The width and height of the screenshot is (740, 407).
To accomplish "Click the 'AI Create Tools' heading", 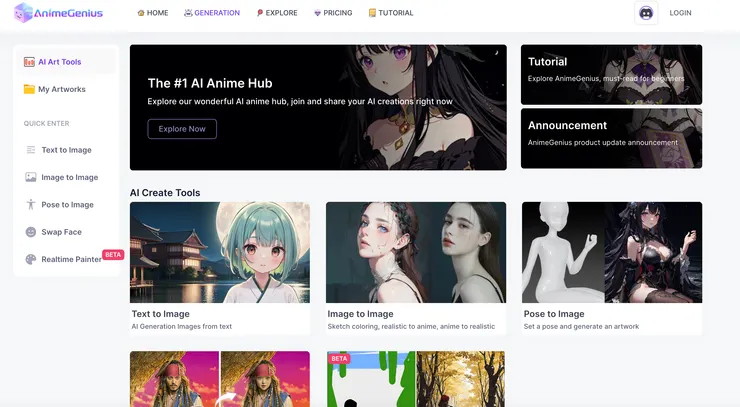I will (165, 193).
